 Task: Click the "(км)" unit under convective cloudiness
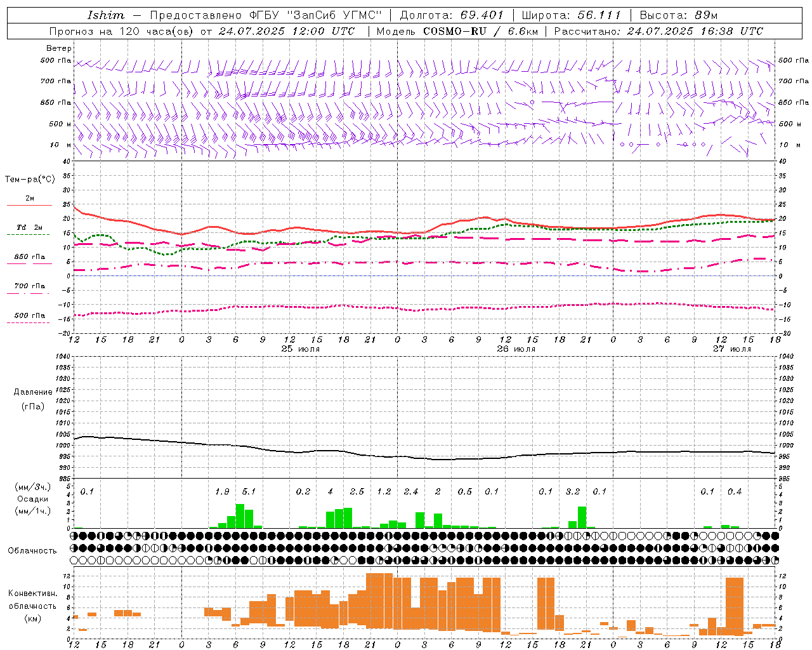click(32, 618)
